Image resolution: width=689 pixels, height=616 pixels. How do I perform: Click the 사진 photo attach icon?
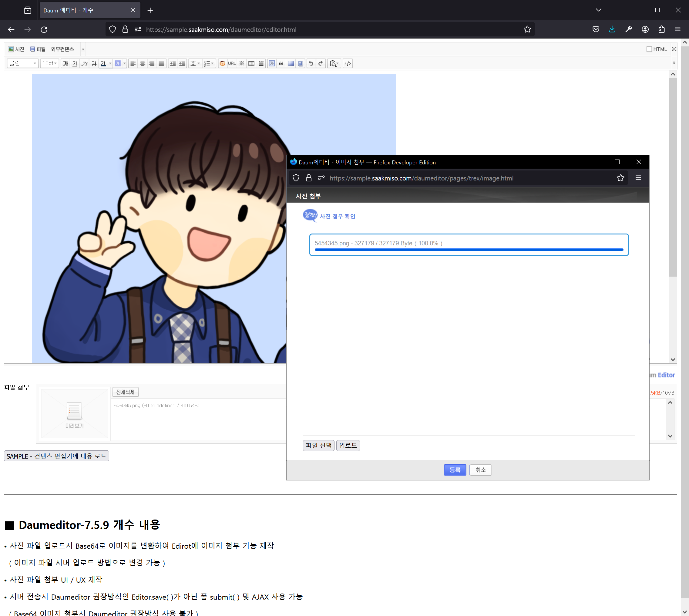11,49
